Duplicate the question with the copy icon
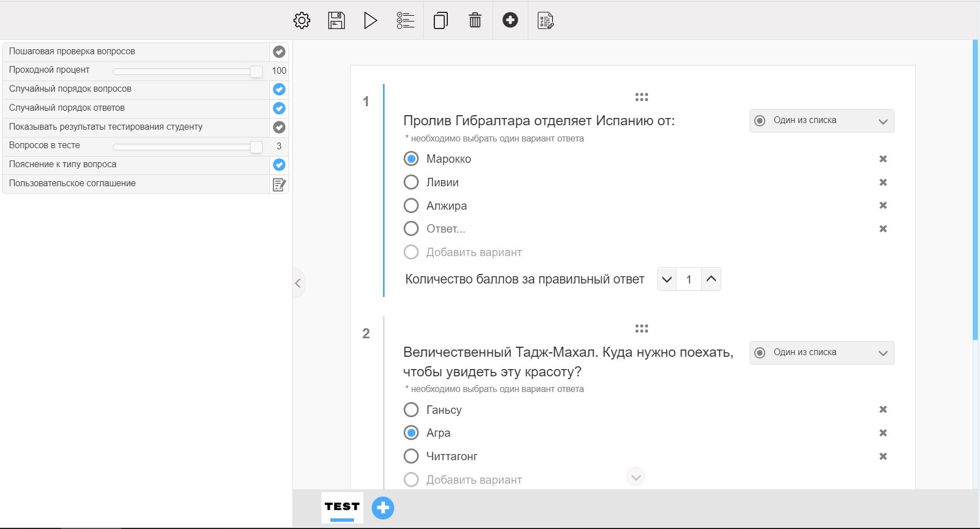Image resolution: width=980 pixels, height=529 pixels. pos(441,21)
